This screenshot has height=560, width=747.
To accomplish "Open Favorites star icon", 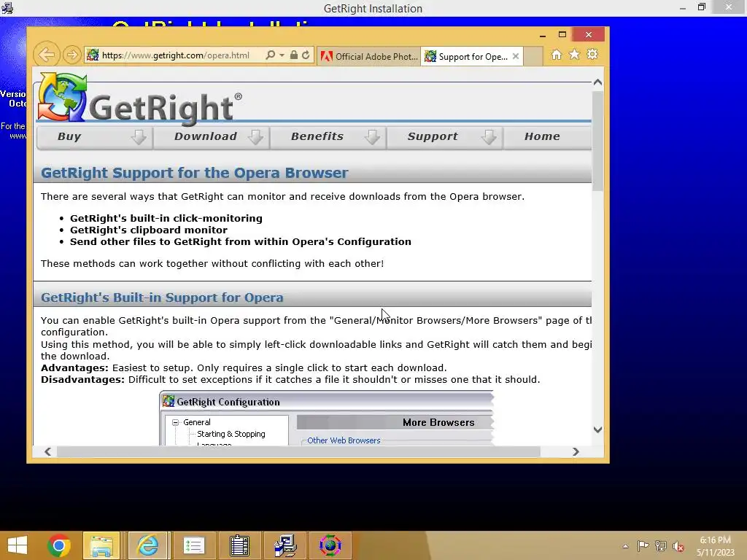I will pos(575,55).
